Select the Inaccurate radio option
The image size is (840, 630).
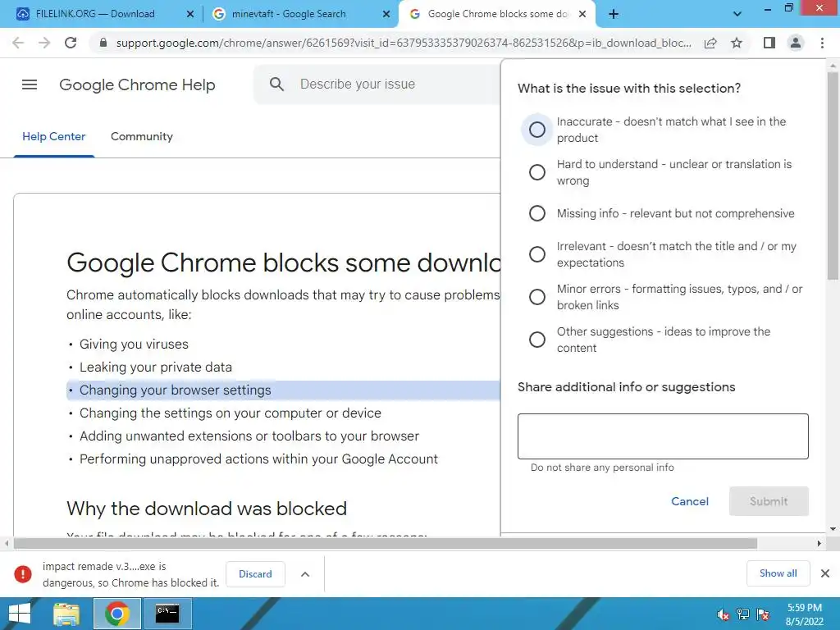coord(537,130)
